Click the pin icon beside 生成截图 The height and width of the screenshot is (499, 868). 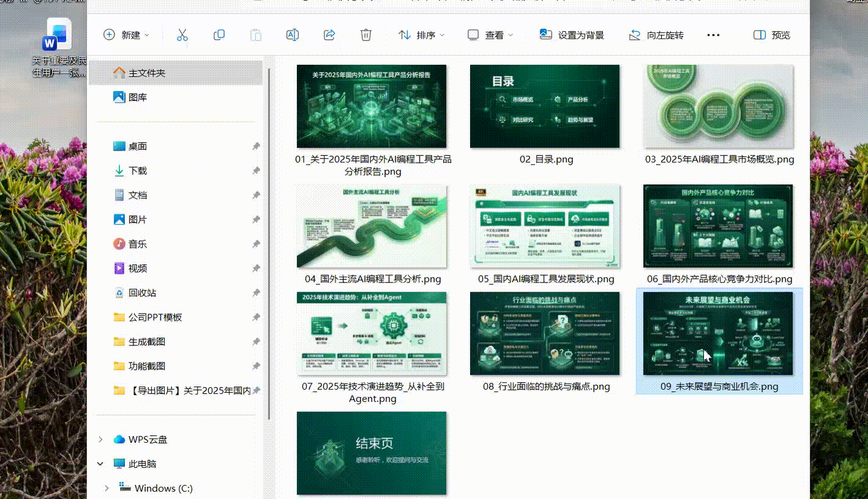(256, 342)
